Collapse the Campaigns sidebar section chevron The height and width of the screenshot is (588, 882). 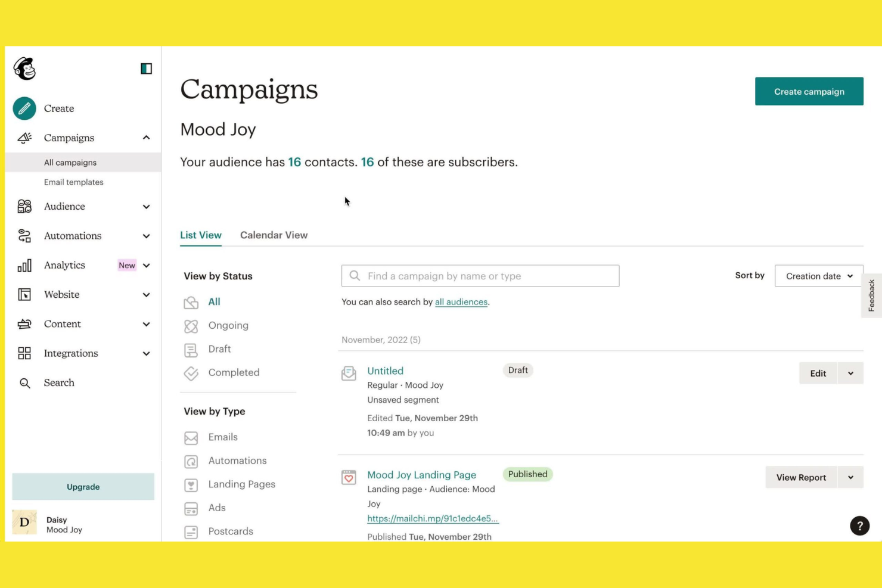pyautogui.click(x=146, y=138)
